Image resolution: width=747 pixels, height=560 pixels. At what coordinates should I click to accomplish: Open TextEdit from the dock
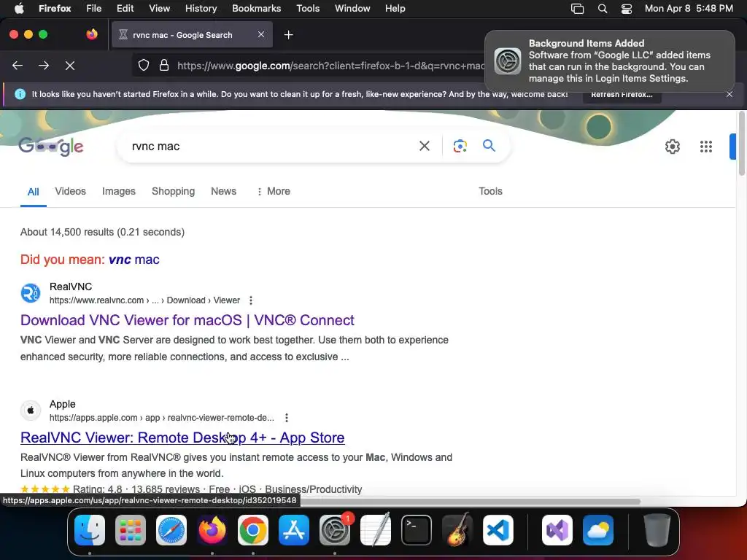point(376,530)
